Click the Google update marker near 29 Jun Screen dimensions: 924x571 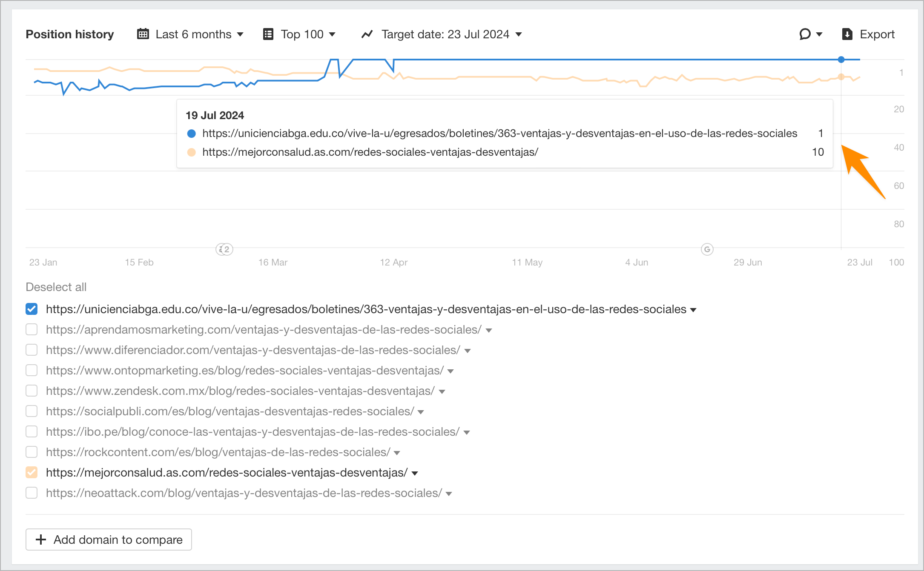(x=707, y=249)
